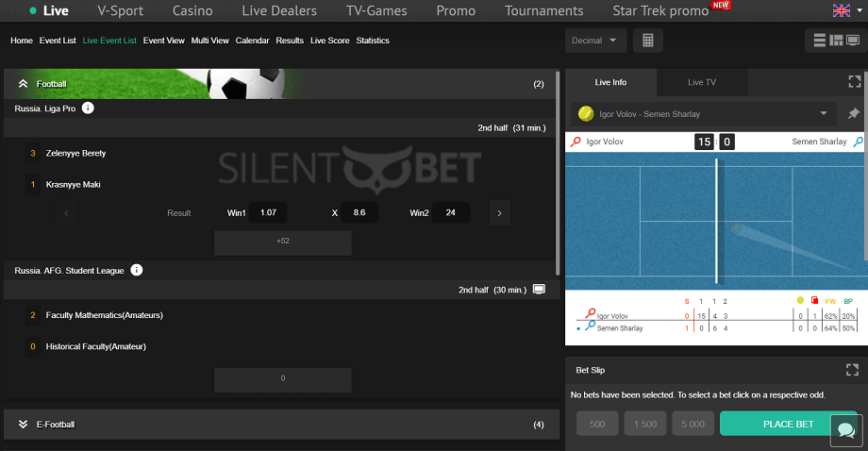868x451 pixels.
Task: Expand the E-Football section
Action: pos(23,424)
